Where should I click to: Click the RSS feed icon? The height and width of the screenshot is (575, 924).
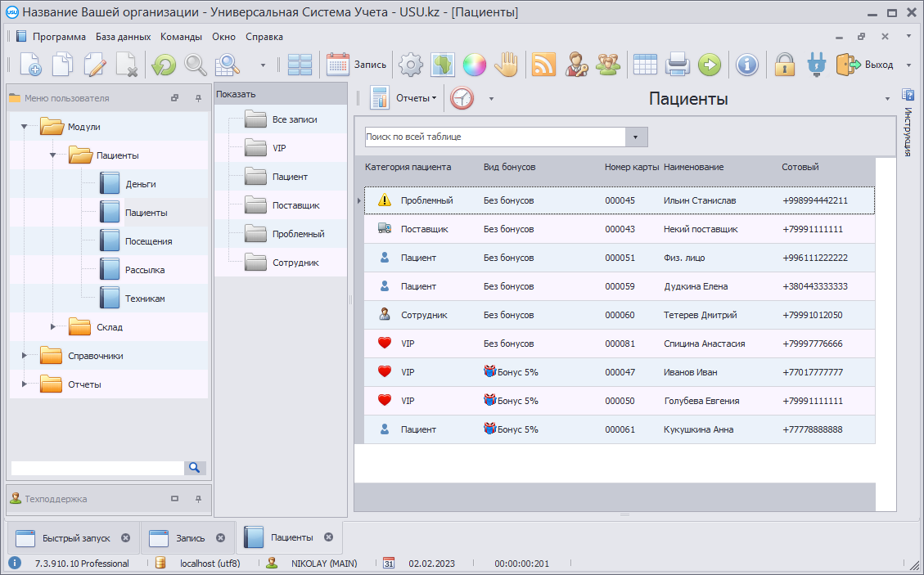pyautogui.click(x=543, y=65)
